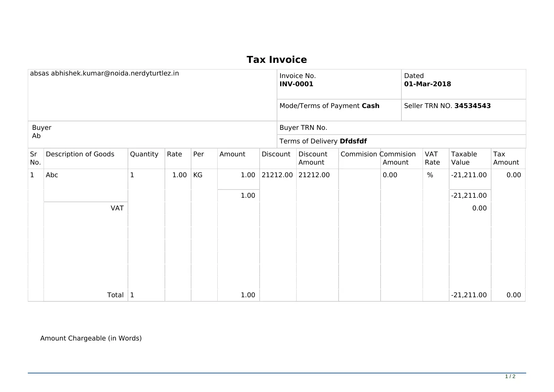Click the 'Dated' label

pos(414,76)
